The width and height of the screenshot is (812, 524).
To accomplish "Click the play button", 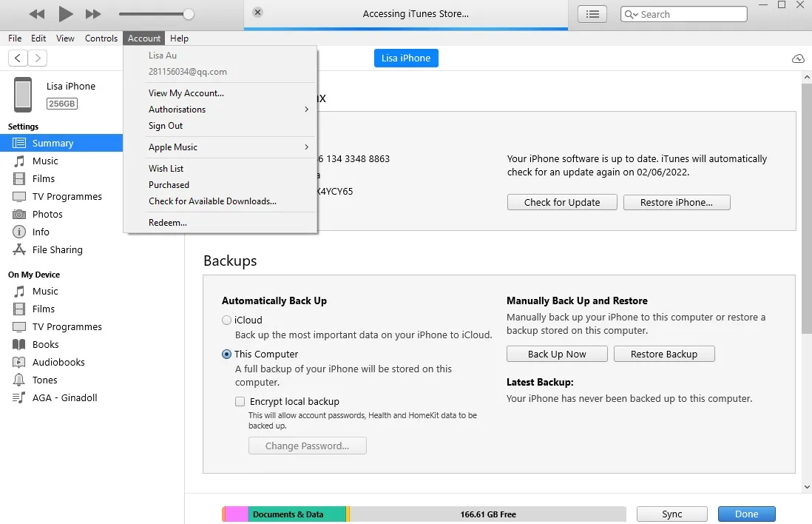I will click(x=65, y=14).
